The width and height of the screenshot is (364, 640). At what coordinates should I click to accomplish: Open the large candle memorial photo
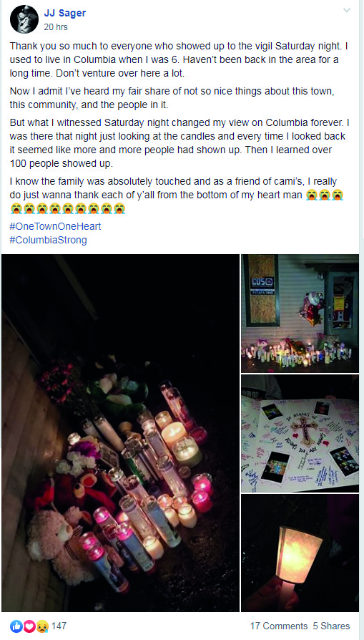point(121,432)
